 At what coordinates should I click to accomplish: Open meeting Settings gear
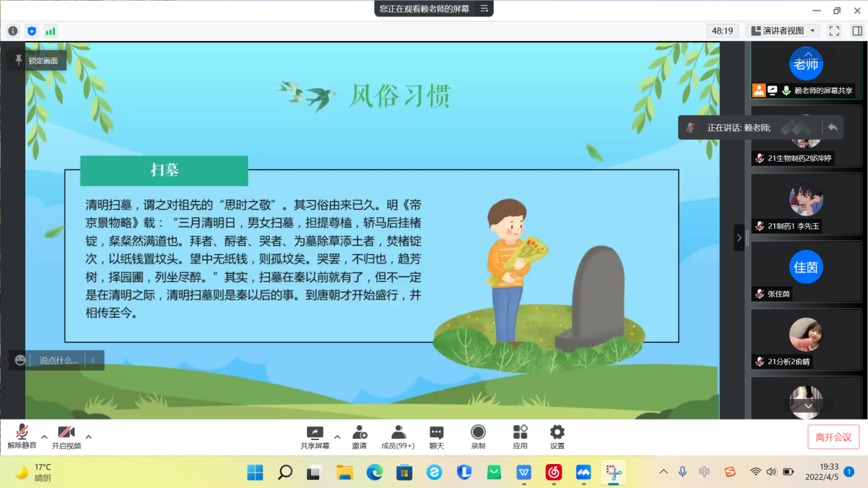557,437
